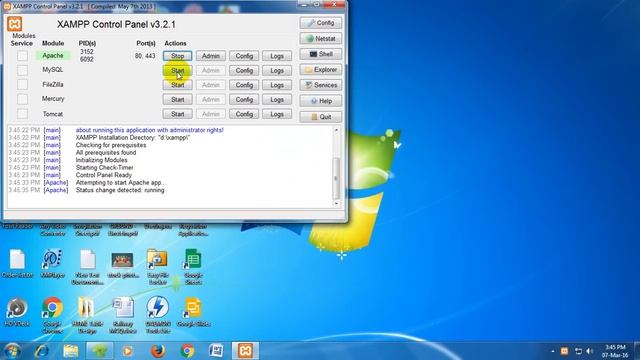This screenshot has width=640, height=360.
Task: Click the XAMPP logo icon in the panel header
Action: tap(15, 24)
